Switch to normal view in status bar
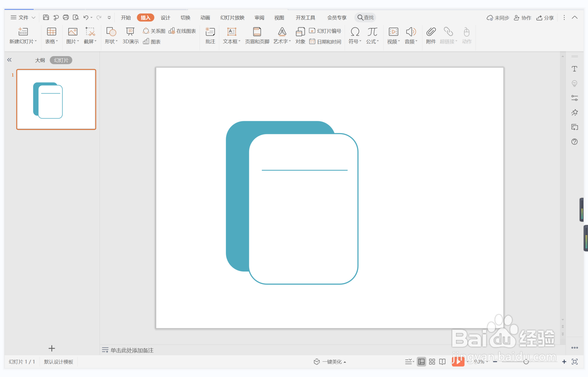This screenshot has height=377, width=588. (x=421, y=362)
